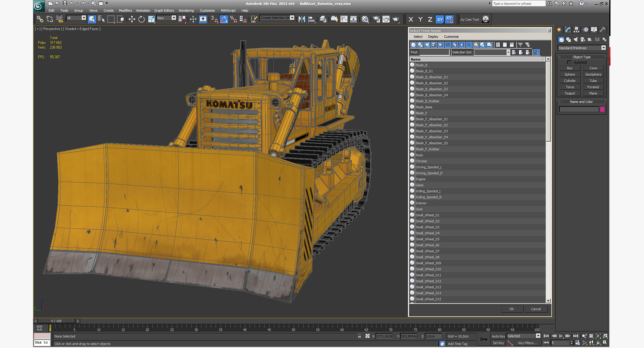Open Create Selection Set dropdown
The image size is (644, 348).
point(277,18)
